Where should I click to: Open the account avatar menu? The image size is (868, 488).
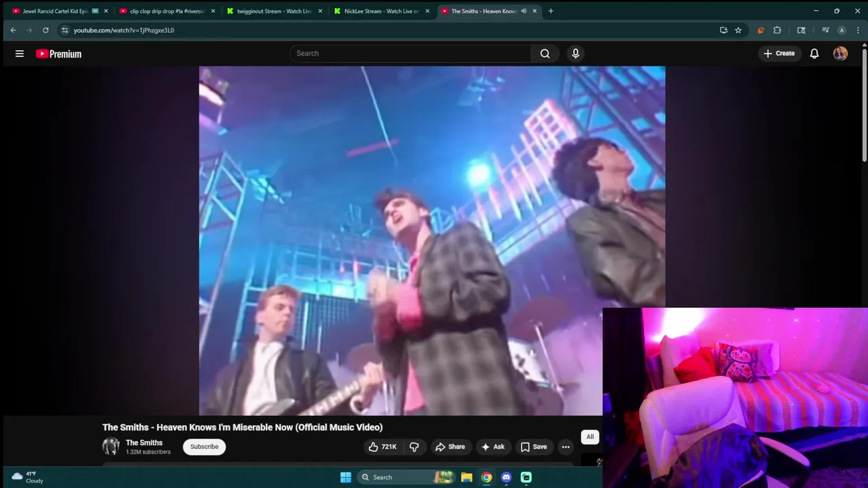click(840, 54)
